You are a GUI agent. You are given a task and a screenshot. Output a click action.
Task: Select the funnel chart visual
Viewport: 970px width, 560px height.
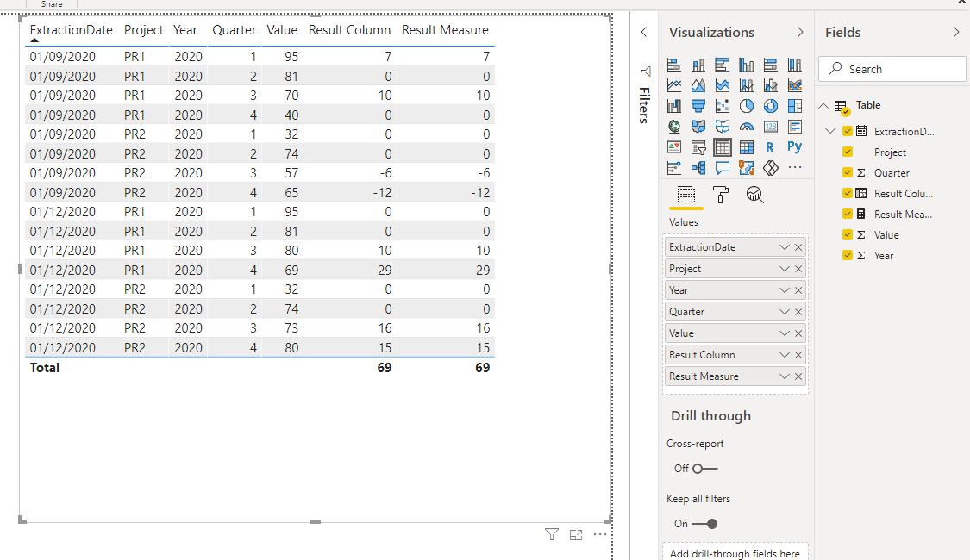(x=698, y=106)
